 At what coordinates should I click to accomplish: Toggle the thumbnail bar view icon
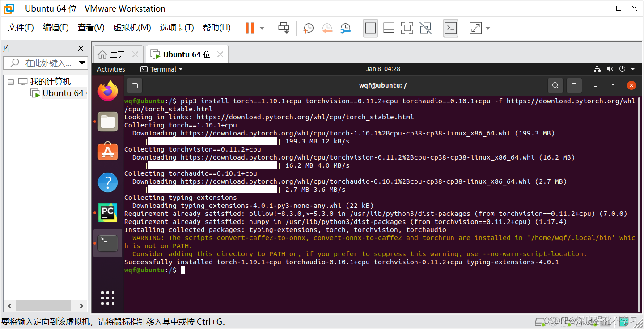point(389,28)
